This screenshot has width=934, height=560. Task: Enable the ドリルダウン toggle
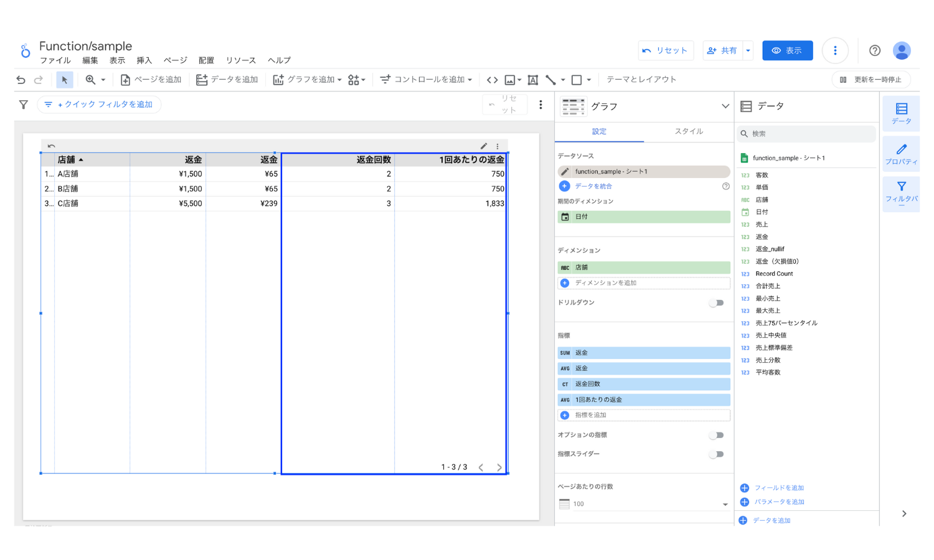(717, 302)
